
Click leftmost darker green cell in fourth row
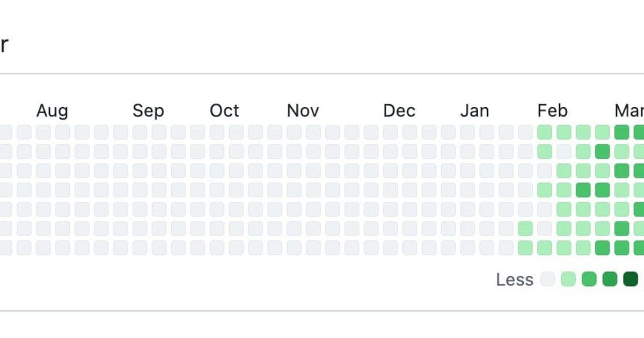coord(583,190)
